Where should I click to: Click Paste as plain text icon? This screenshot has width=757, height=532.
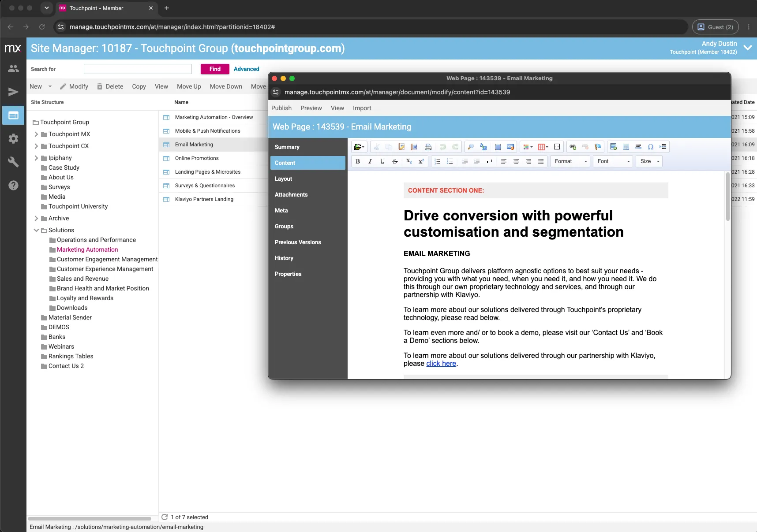[x=401, y=147]
